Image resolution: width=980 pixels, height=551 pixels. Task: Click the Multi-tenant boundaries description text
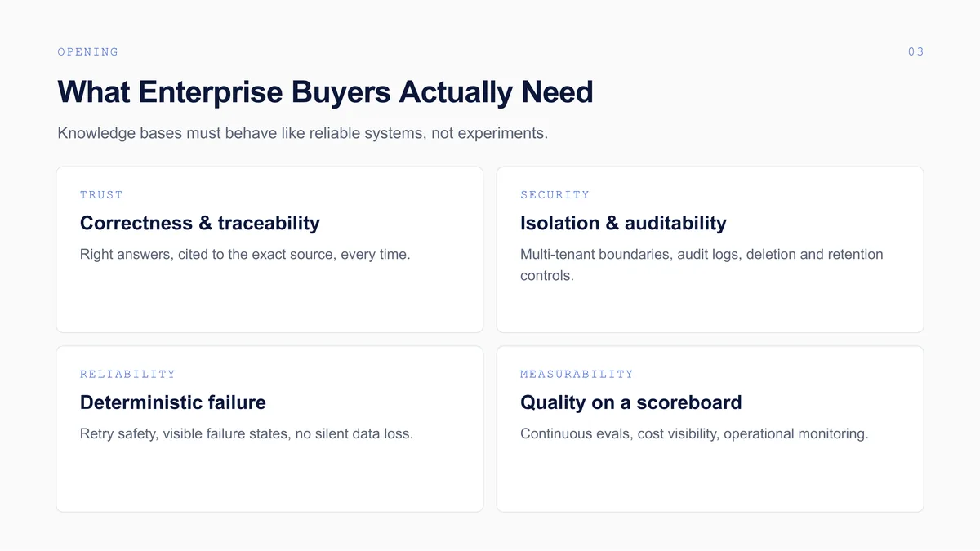tap(702, 265)
